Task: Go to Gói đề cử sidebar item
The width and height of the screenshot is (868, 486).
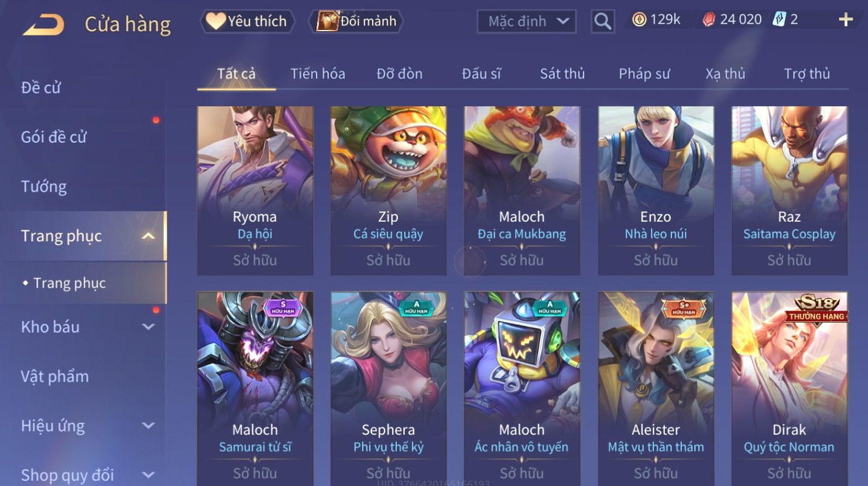Action: point(54,137)
